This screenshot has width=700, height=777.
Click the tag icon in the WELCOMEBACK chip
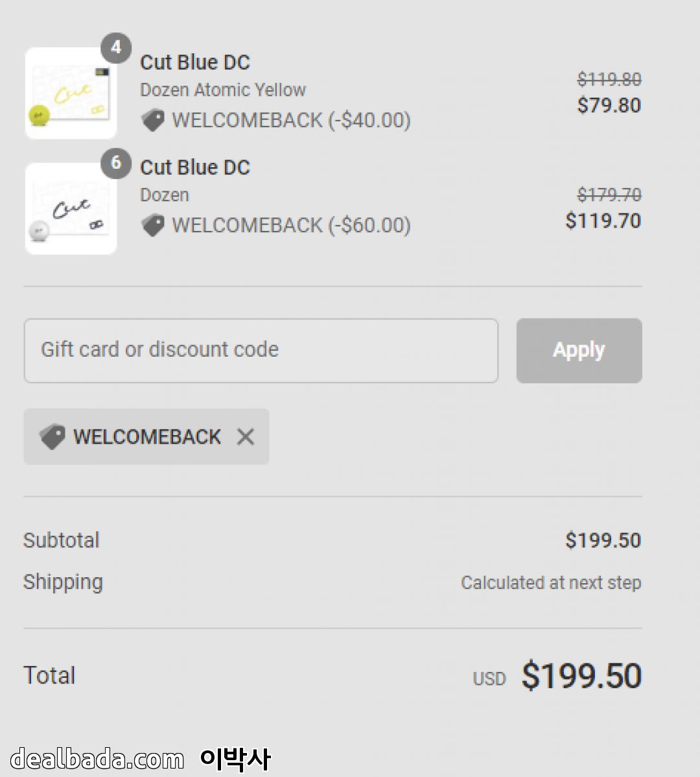pyautogui.click(x=52, y=436)
